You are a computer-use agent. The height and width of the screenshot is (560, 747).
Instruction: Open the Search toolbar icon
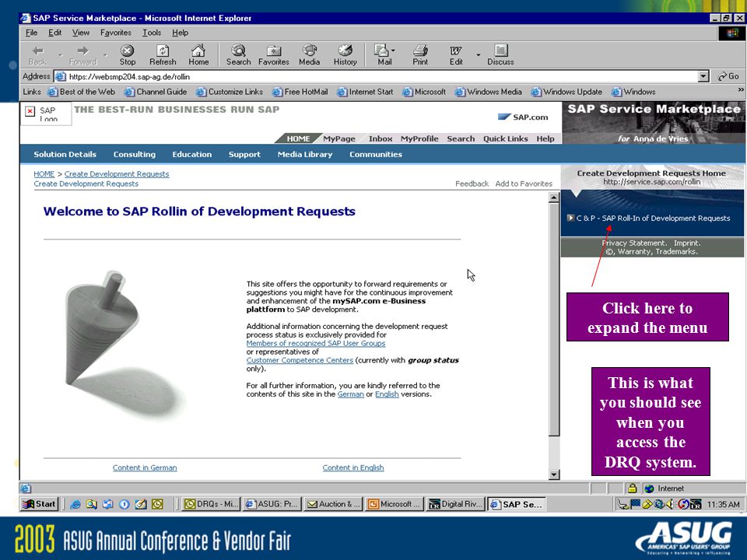click(x=238, y=54)
